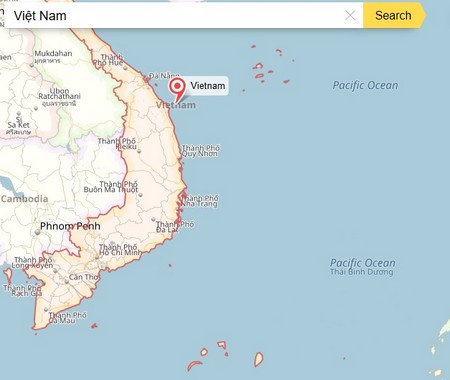Click the Cần Thơ city label
The height and width of the screenshot is (380, 450).
83,277
